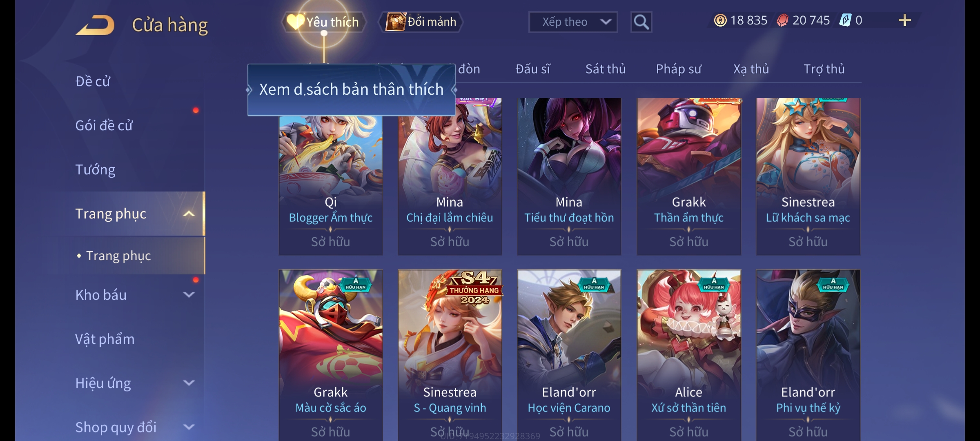Tap the chest icon on Đổi mảnh

coord(395,22)
